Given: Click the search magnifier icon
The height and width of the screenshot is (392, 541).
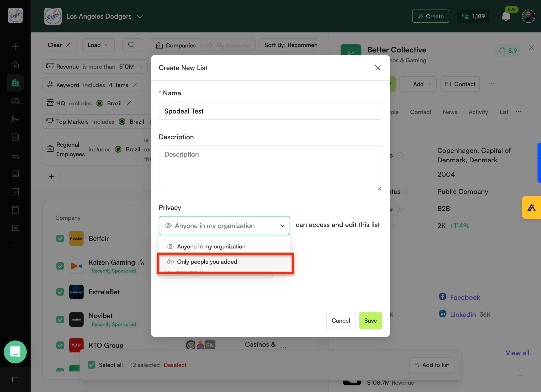Looking at the screenshot, I should (x=132, y=45).
